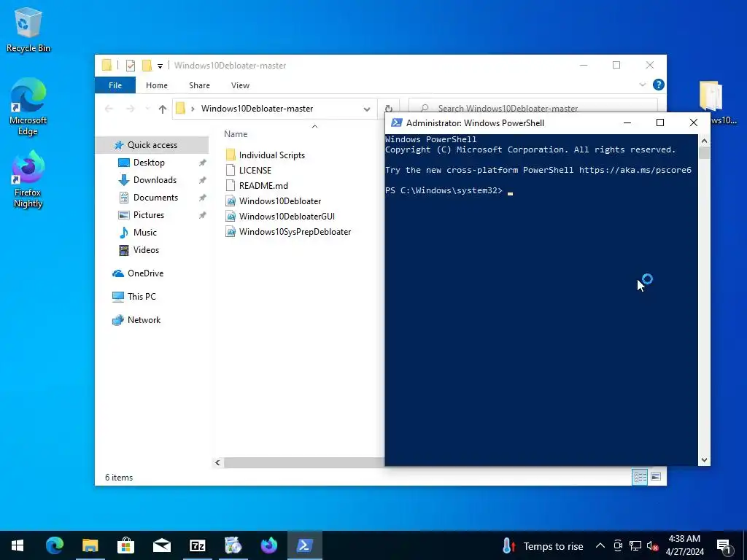This screenshot has width=747, height=560.
Task: Minimize the PowerShell window
Action: 627,122
